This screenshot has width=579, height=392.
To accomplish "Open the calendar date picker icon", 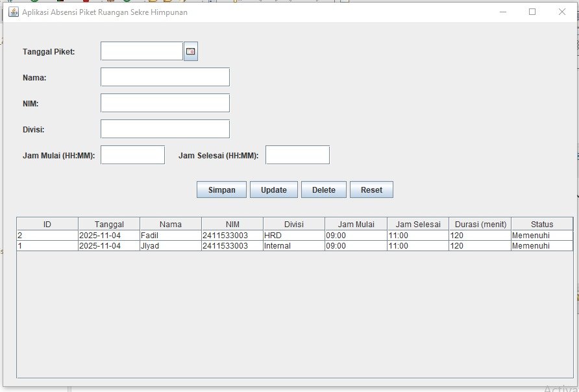I will point(190,51).
